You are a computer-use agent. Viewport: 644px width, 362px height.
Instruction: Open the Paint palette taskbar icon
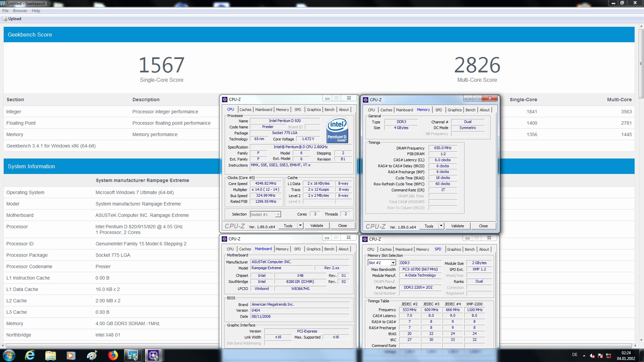(92, 355)
